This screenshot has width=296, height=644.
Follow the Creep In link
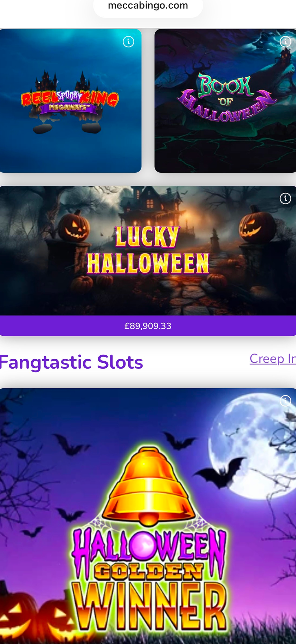(x=272, y=359)
